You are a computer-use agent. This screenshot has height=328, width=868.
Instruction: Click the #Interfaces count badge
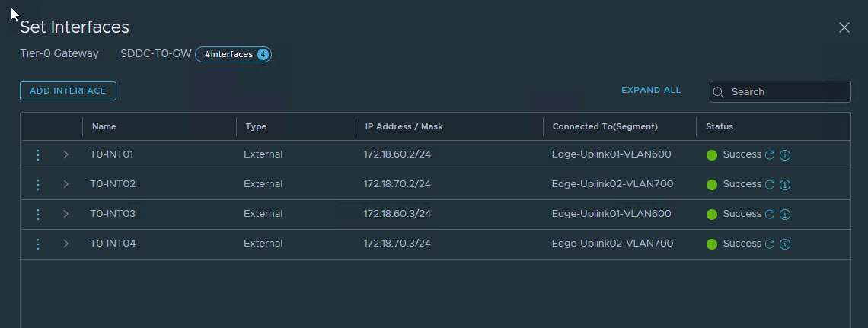pyautogui.click(x=233, y=54)
